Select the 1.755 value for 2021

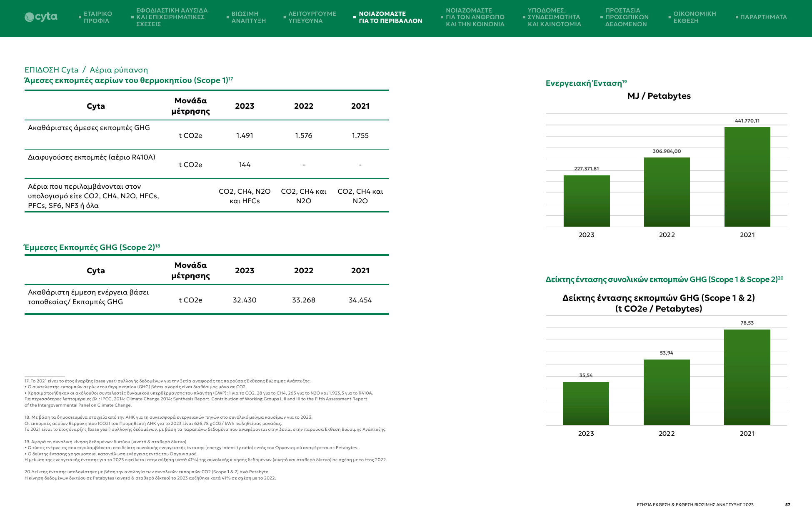(360, 135)
